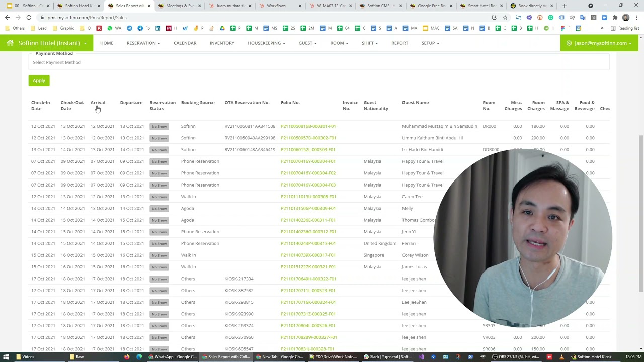Open the Others bookmark folder
Image resolution: width=644 pixels, height=362 pixels.
(15, 28)
